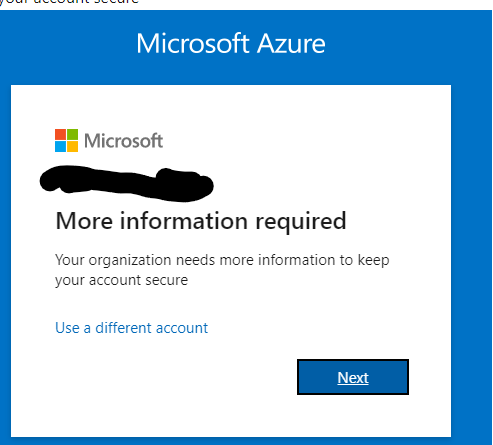Select the green square of Microsoft logo
This screenshot has width=493, height=445.
pyautogui.click(x=73, y=134)
